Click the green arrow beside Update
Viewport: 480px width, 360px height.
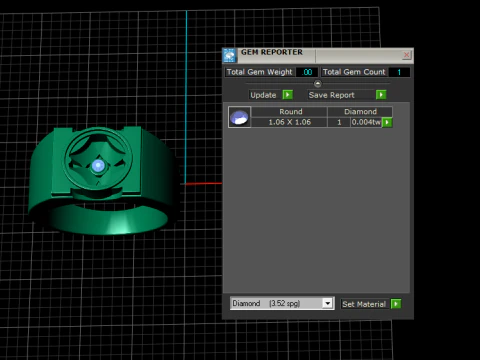(x=288, y=95)
